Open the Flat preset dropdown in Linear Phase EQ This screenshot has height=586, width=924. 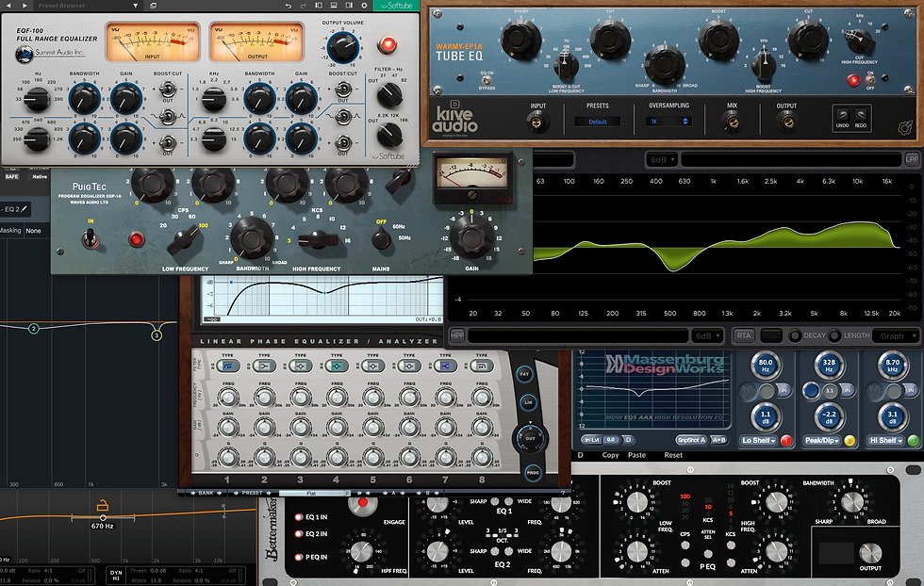coord(314,493)
